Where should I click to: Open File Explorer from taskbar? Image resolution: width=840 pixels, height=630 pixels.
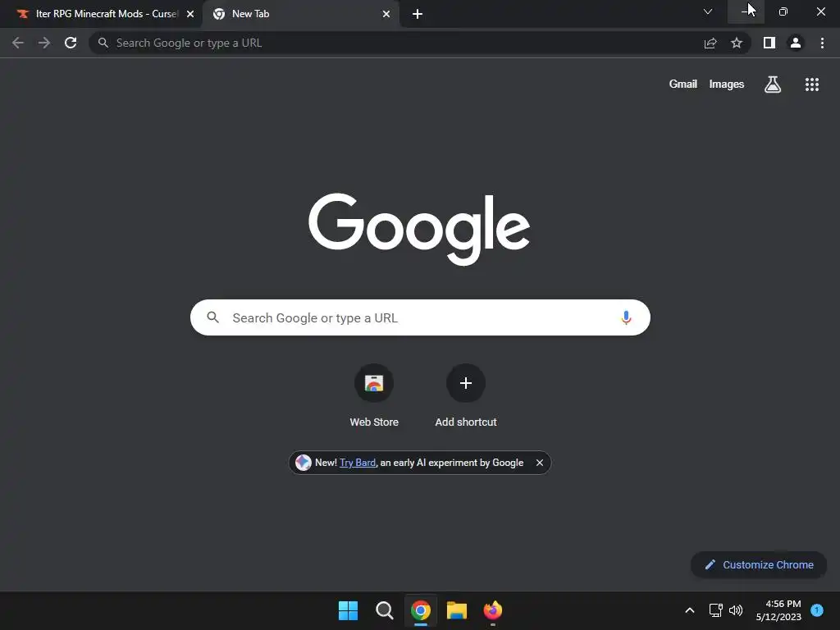pos(457,610)
